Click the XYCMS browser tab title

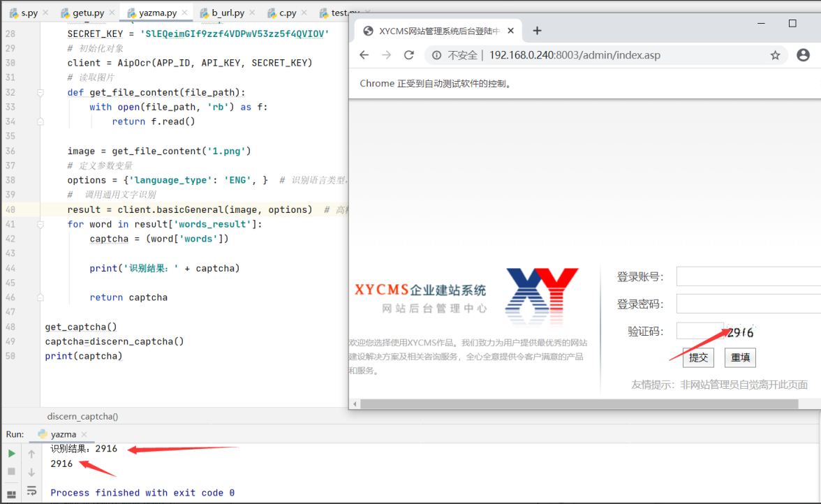click(x=438, y=31)
